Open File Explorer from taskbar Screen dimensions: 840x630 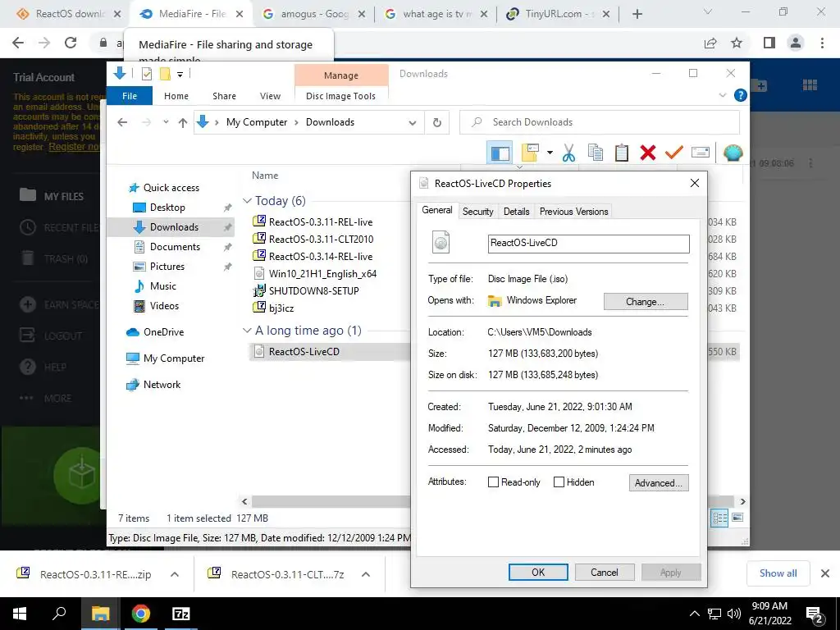point(100,614)
